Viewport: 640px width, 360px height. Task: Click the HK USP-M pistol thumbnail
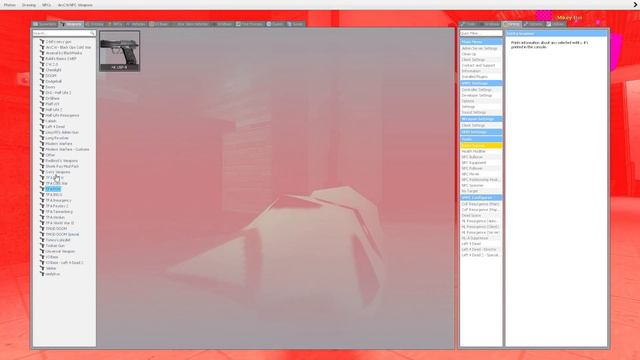tap(120, 51)
